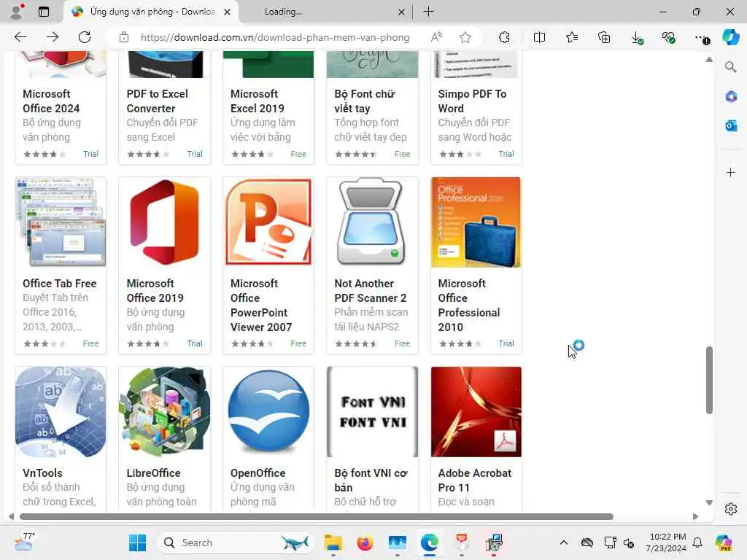747x560 pixels.
Task: Open the Windows Start menu
Action: (137, 542)
